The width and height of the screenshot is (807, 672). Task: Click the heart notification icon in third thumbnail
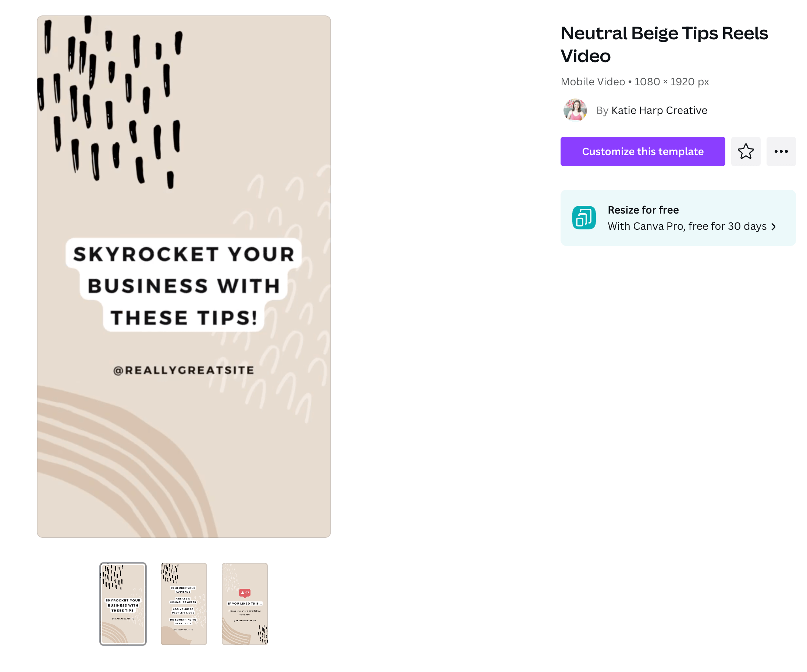[x=245, y=593]
